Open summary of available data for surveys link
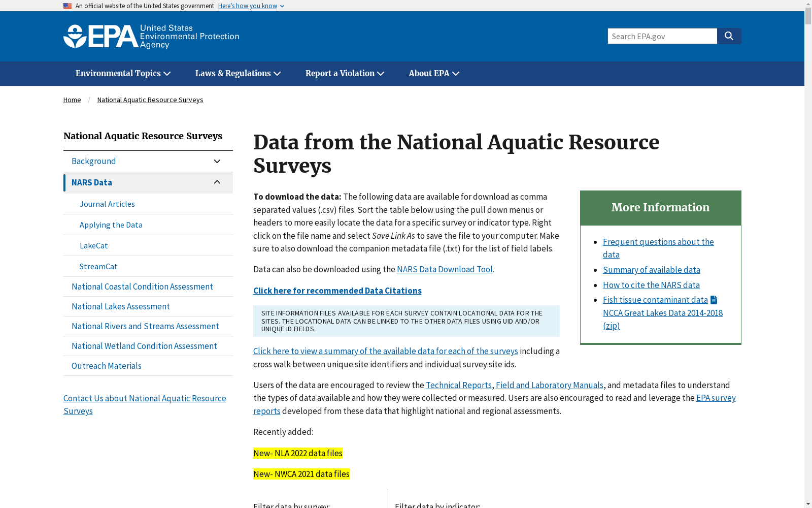812x508 pixels. point(386,352)
